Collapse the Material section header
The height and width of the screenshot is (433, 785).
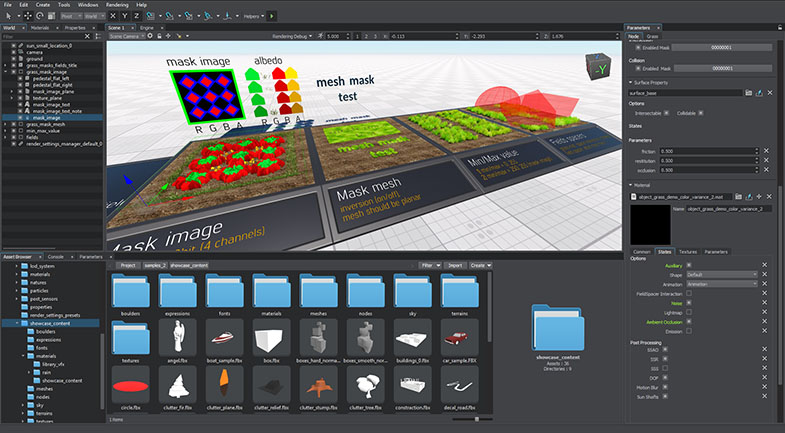coord(630,185)
